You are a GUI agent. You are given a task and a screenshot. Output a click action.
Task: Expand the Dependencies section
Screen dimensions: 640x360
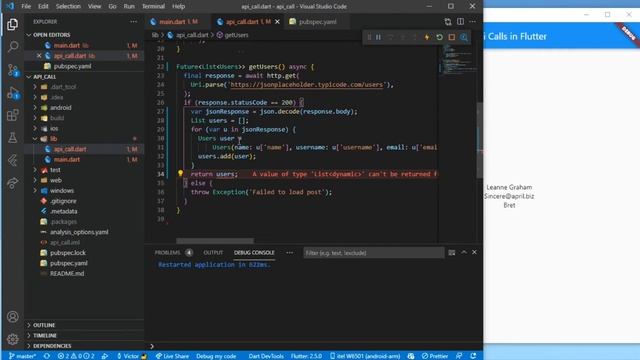point(52,346)
